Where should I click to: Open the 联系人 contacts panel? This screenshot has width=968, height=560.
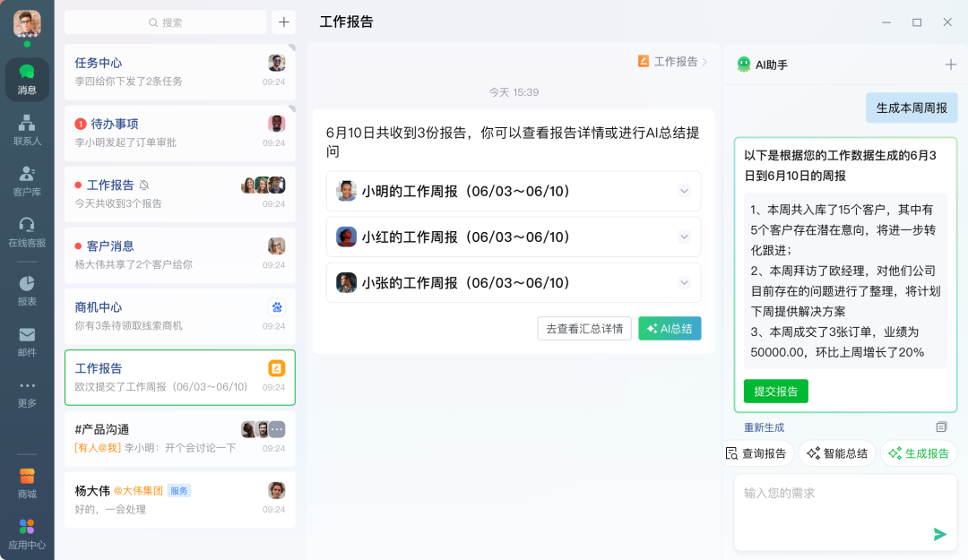click(x=27, y=130)
